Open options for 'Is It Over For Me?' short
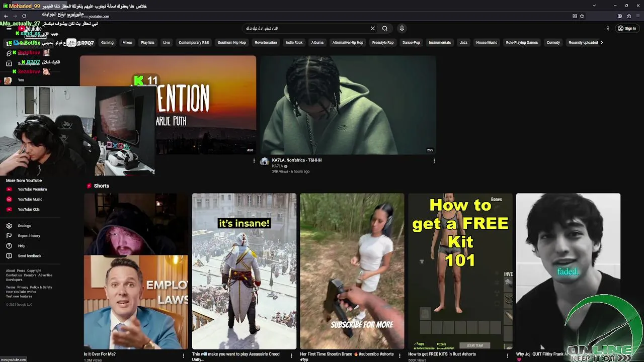644x362 pixels. click(184, 355)
